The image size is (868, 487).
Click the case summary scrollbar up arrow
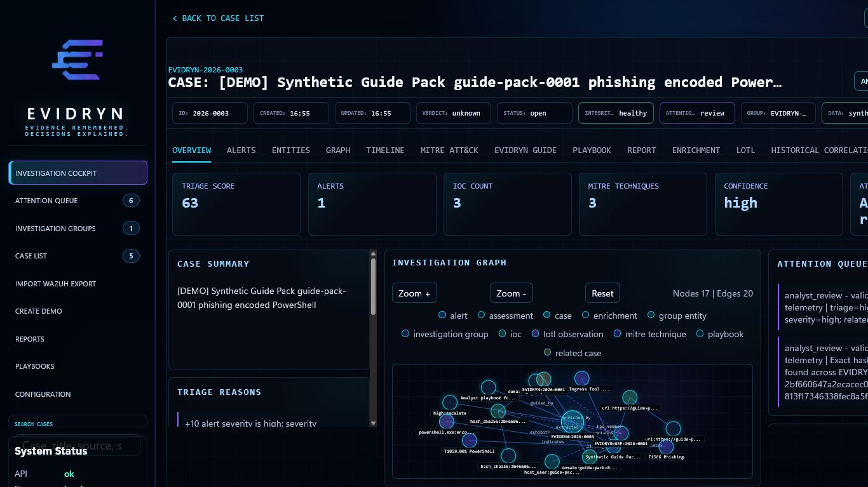[x=373, y=254]
